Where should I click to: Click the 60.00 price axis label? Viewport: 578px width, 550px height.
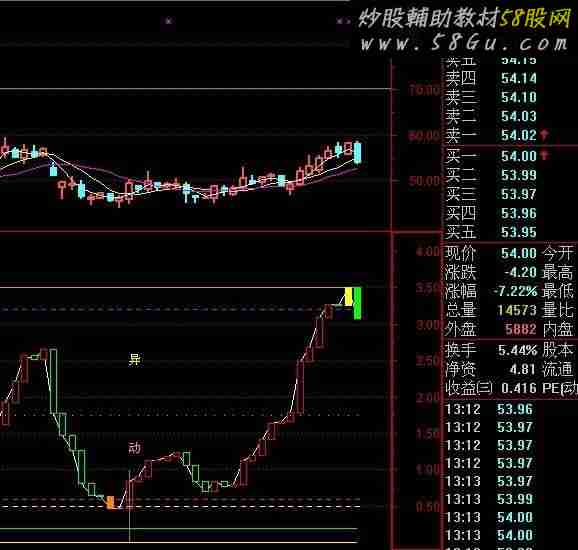[x=424, y=136]
